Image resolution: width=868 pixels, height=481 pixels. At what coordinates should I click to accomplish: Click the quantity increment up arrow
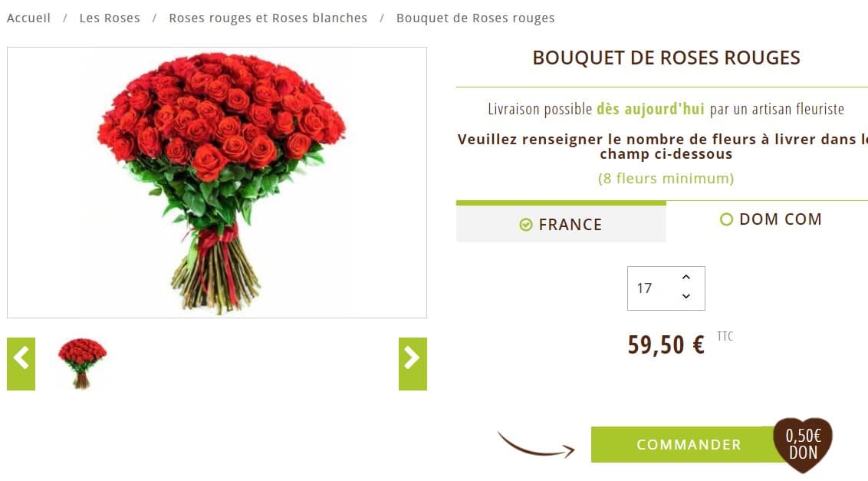click(x=686, y=278)
